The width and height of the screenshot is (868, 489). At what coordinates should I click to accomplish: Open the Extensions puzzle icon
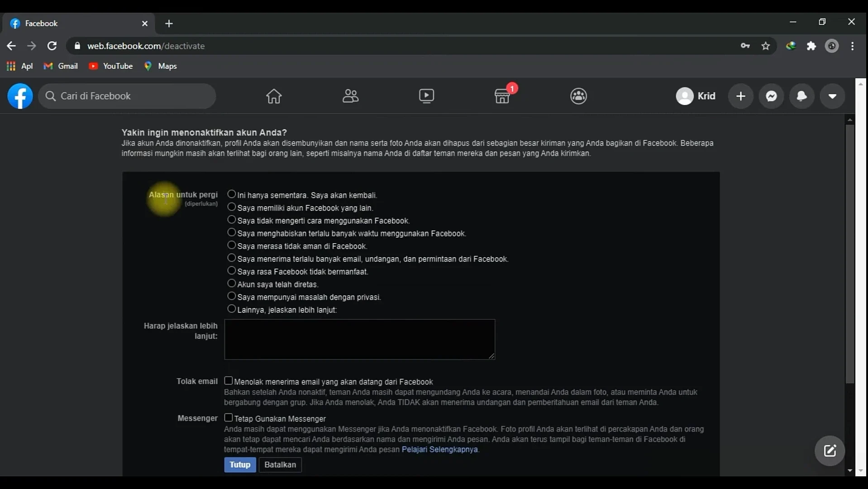click(x=811, y=46)
